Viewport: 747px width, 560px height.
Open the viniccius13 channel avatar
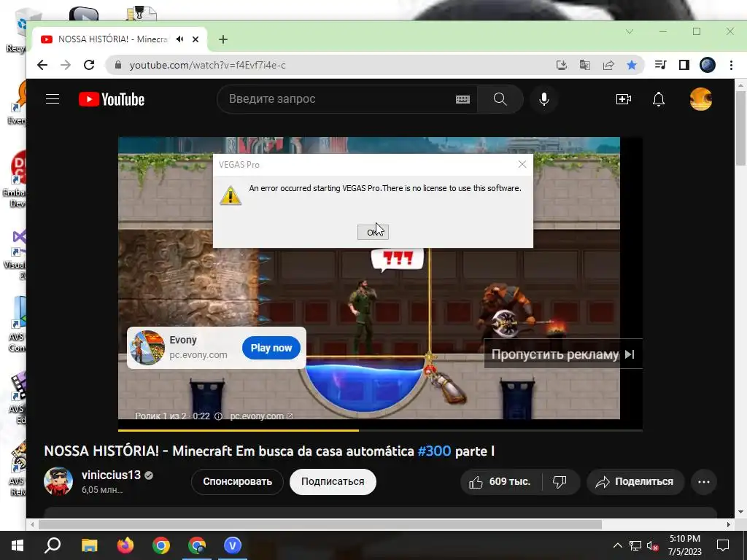pyautogui.click(x=58, y=481)
